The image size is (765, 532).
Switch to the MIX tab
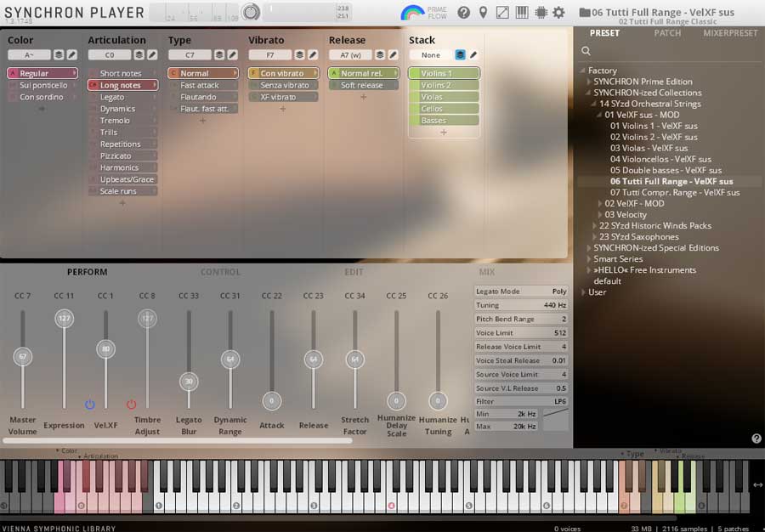(x=486, y=272)
